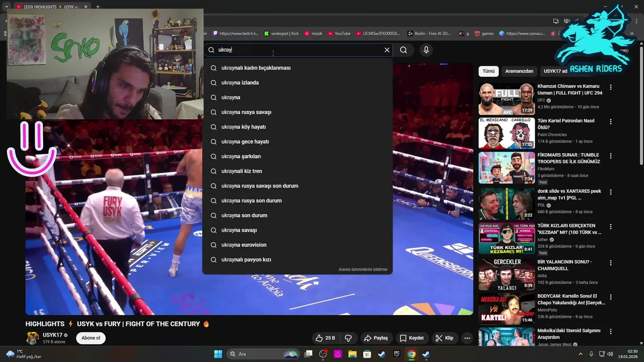Open 'TÜRK KIZLARI GERÇEKTEN KEZBAN MI?' video title
Viewport: 644px width, 362px height.
(569, 229)
